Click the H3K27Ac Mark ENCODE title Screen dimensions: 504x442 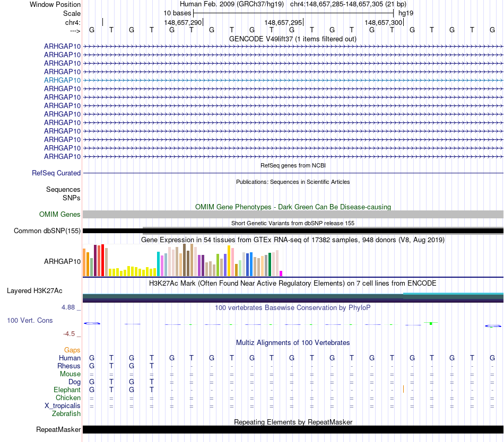(x=293, y=284)
